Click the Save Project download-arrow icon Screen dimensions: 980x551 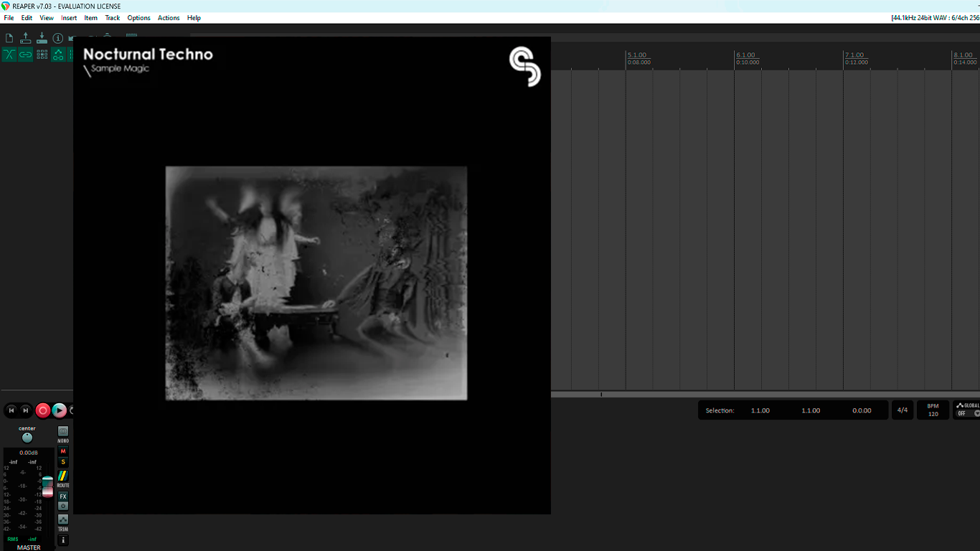coord(42,38)
